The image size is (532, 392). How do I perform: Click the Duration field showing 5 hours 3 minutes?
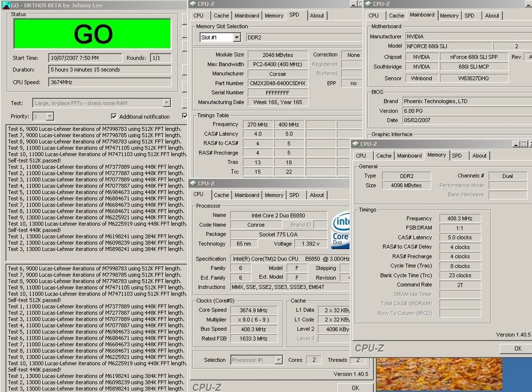click(110, 70)
